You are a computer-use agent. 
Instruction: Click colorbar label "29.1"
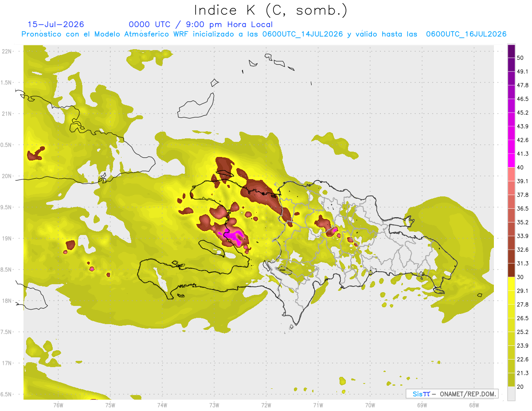pos(523,290)
